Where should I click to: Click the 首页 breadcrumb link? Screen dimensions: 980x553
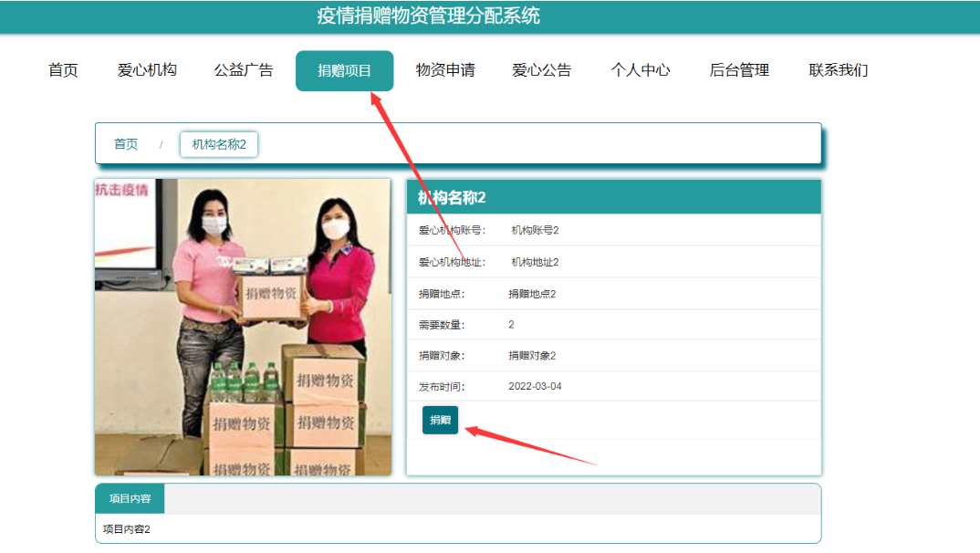tap(126, 144)
